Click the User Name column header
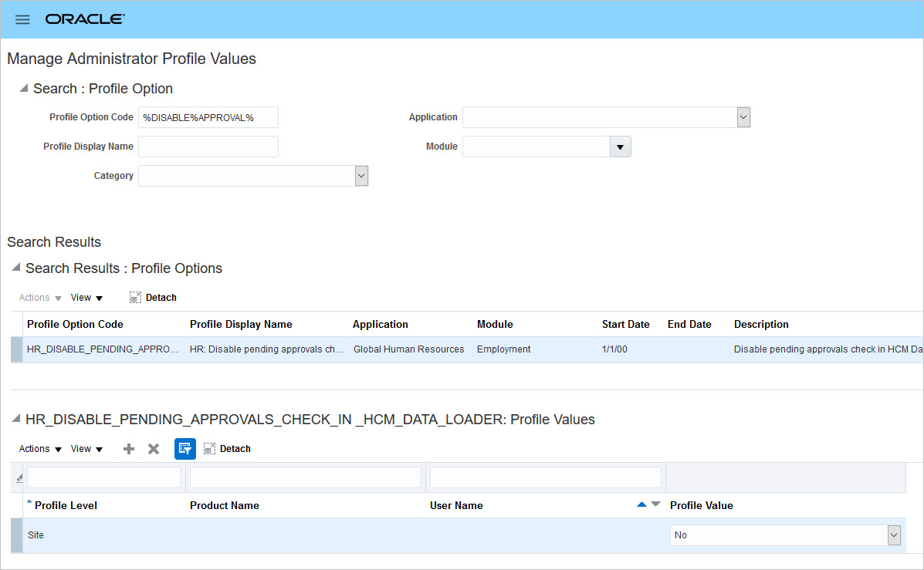 (x=456, y=505)
